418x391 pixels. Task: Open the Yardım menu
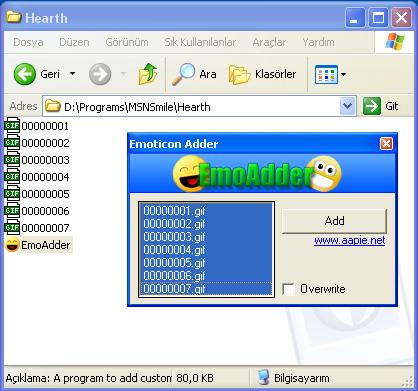[318, 42]
